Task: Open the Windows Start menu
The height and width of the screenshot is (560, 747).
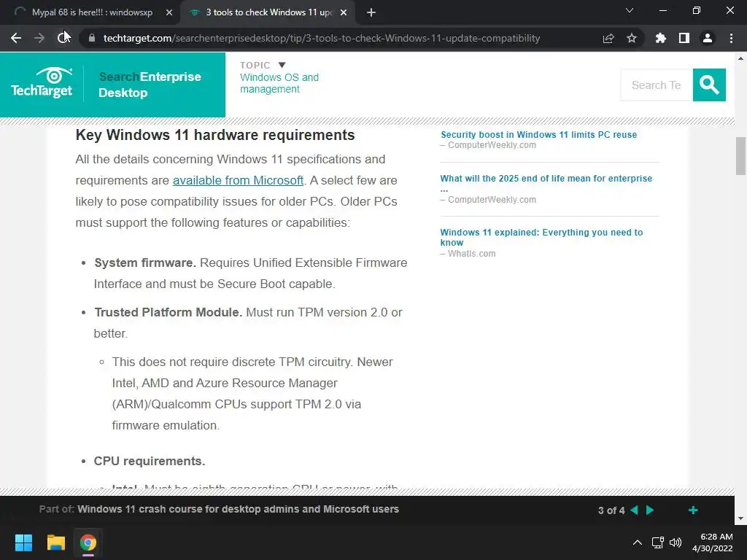Action: [23, 542]
